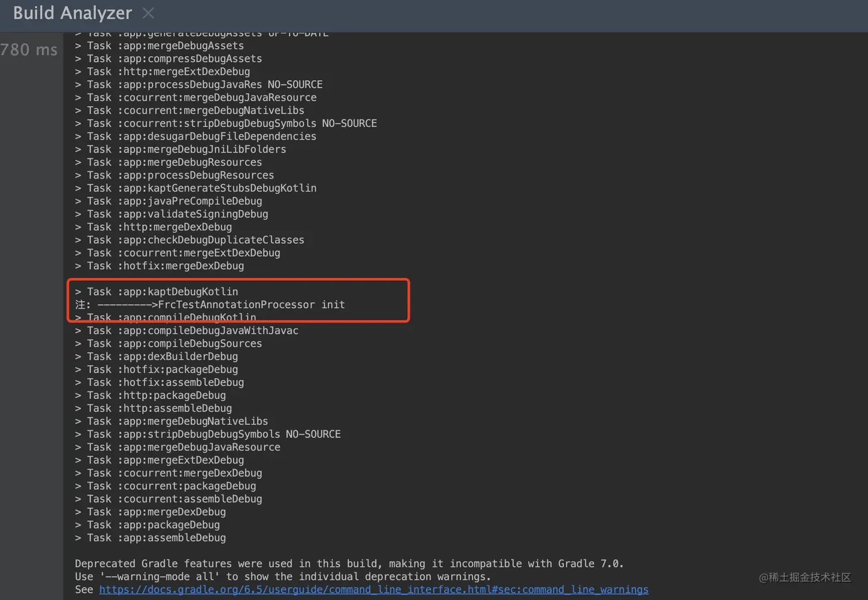Click 'Task :cocurrent:packageDebug' line

pos(165,486)
